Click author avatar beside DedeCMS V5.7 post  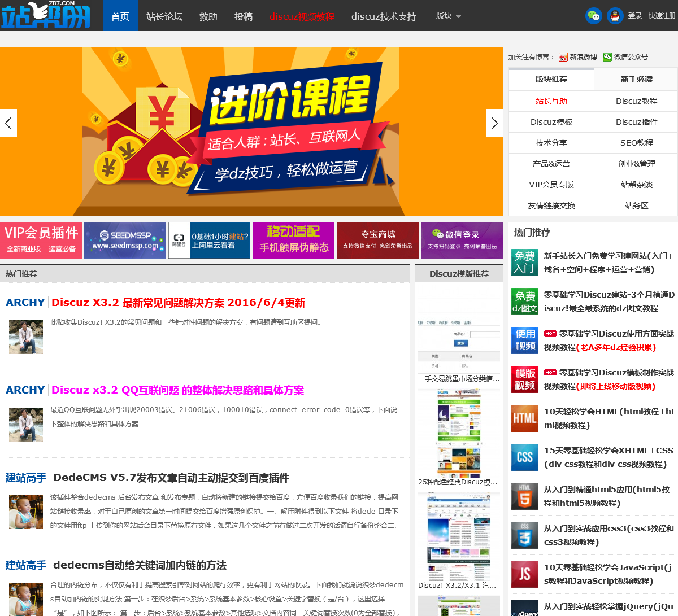point(26,512)
